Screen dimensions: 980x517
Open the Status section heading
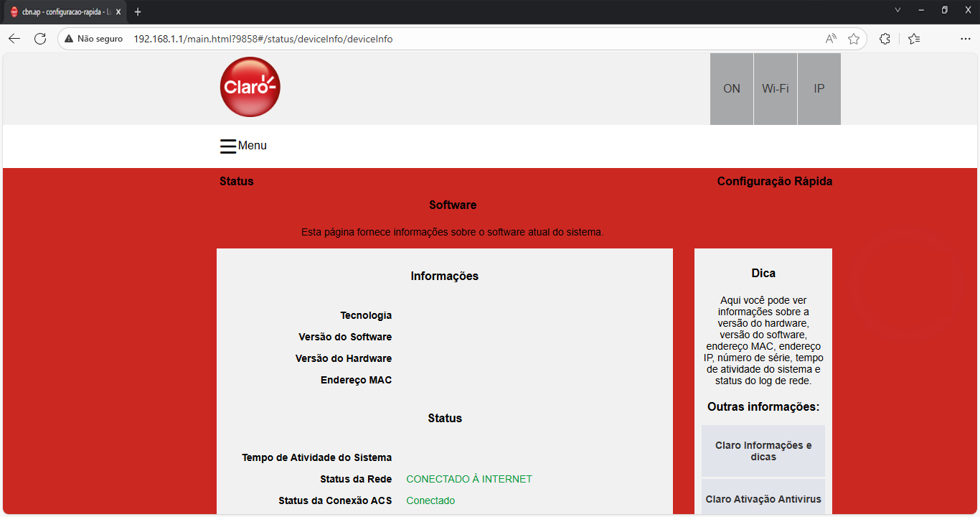237,182
